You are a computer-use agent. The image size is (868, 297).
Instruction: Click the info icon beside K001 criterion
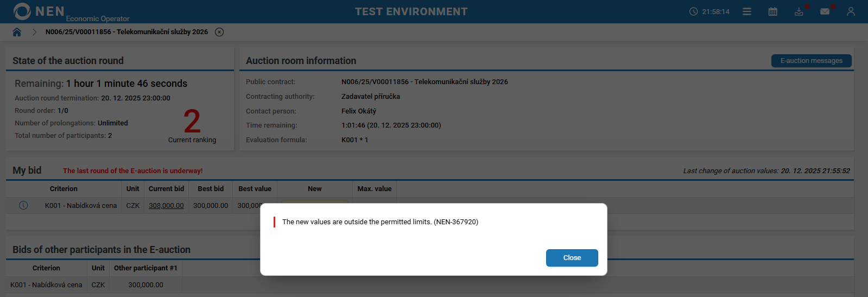tap(23, 205)
